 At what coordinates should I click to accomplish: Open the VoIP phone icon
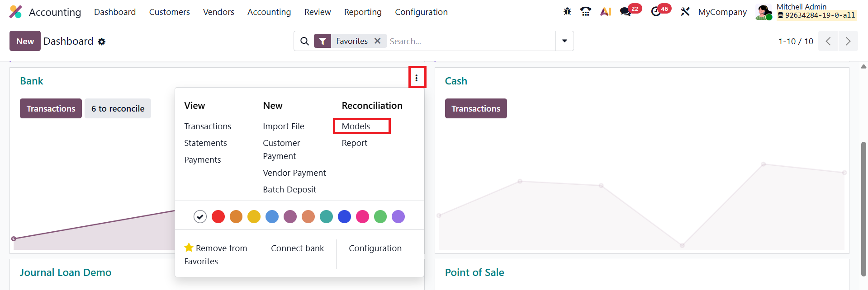click(x=586, y=12)
